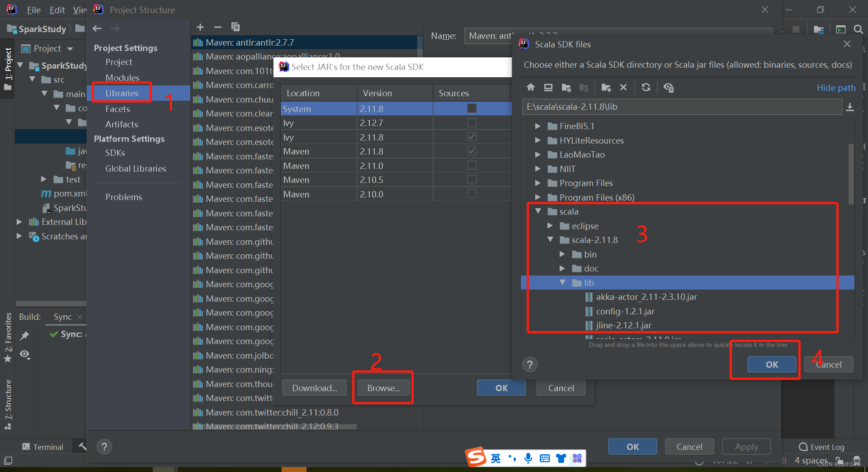Toggle Sources checkbox for Ivy 2.12.7

[x=472, y=123]
